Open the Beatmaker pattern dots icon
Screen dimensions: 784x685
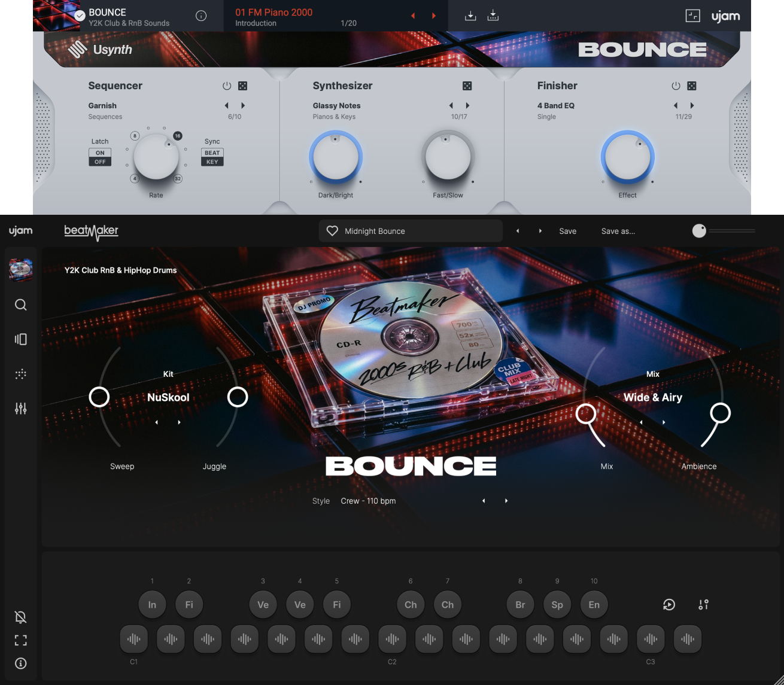click(21, 375)
